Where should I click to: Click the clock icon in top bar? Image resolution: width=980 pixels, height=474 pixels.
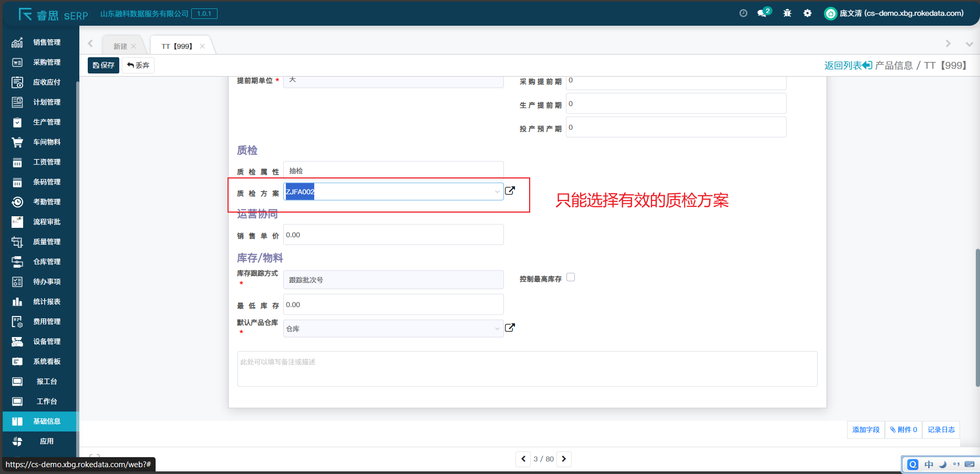[743, 13]
